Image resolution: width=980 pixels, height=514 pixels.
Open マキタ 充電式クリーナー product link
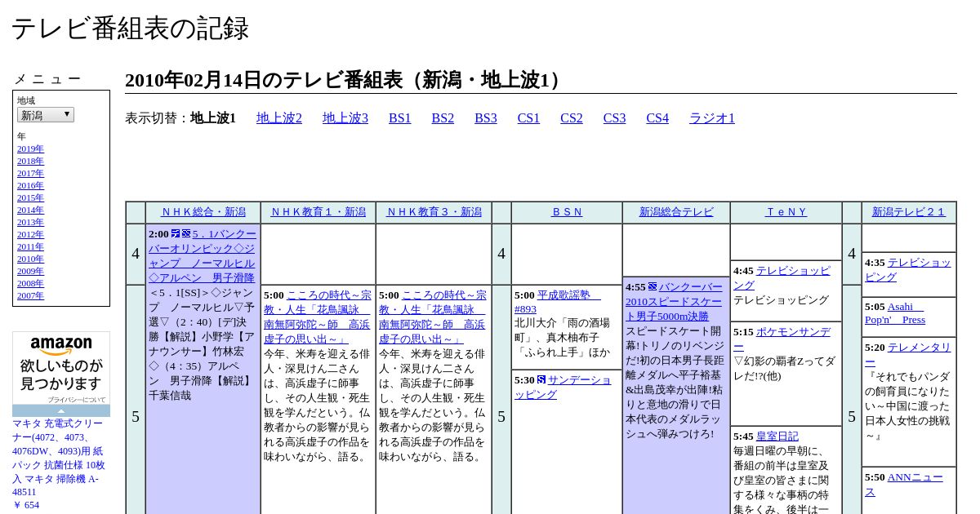[x=59, y=458]
